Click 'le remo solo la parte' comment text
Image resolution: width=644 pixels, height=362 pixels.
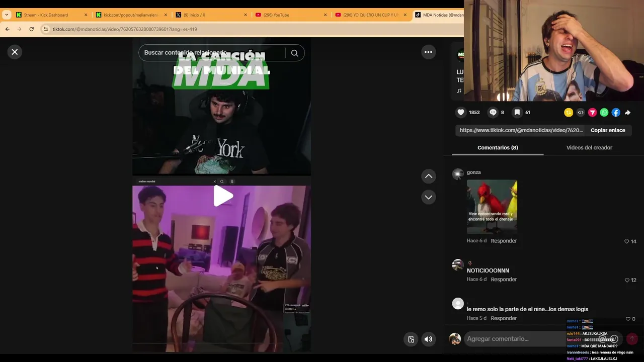point(527,309)
